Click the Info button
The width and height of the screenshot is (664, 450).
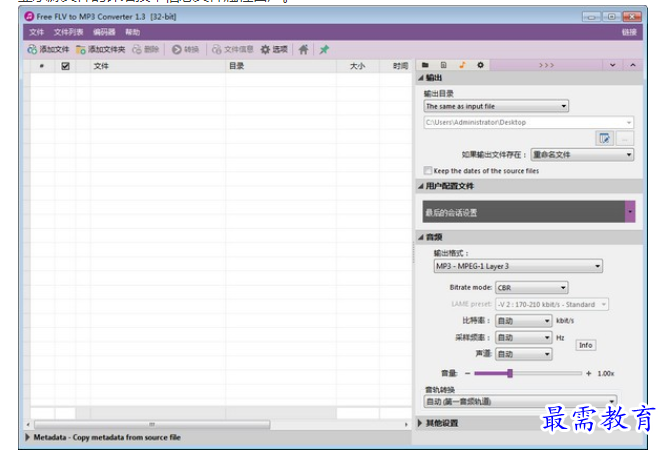tap(585, 345)
